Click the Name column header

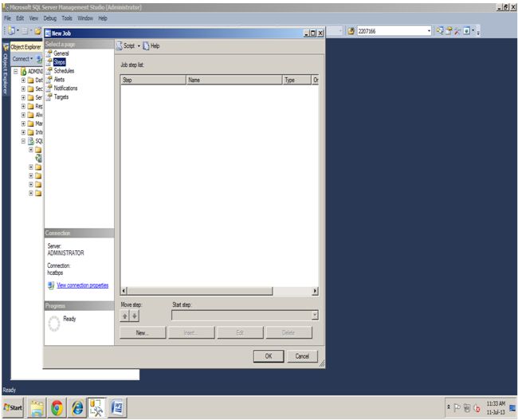(x=234, y=80)
